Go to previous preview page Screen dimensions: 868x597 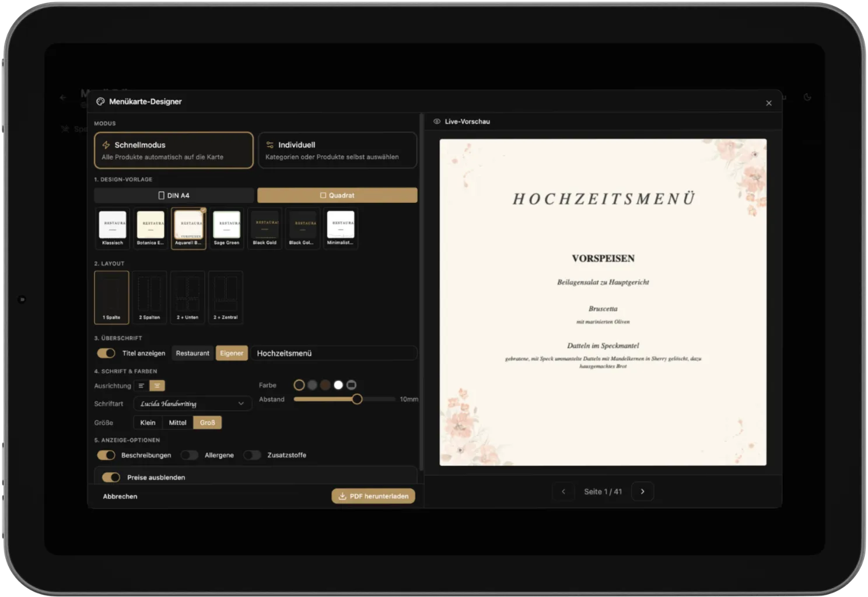point(563,491)
